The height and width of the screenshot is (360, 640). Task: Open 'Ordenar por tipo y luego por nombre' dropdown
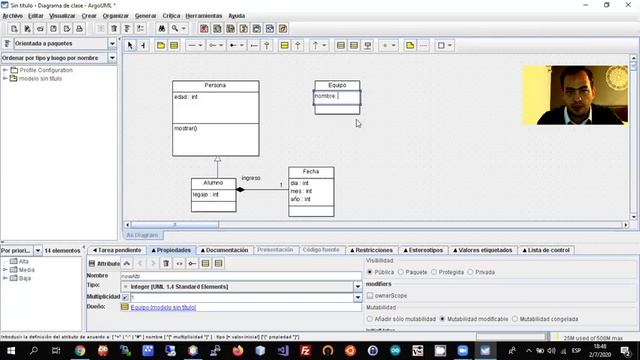pos(112,58)
